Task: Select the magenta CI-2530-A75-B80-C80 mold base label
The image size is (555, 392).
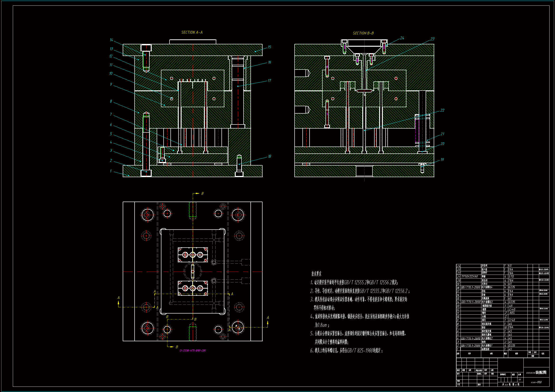Action: [193, 350]
